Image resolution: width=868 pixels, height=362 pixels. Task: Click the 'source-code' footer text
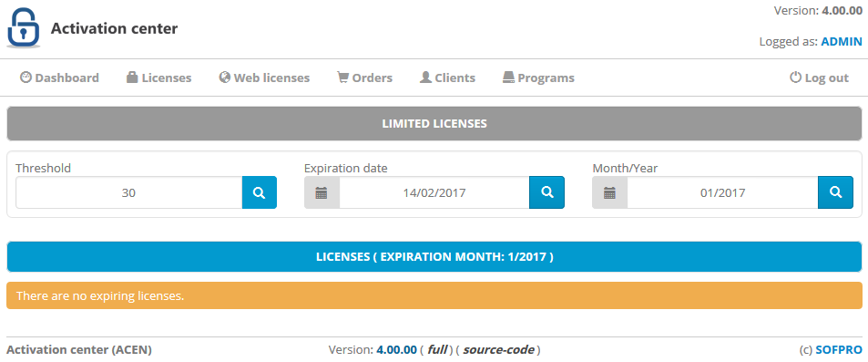498,350
